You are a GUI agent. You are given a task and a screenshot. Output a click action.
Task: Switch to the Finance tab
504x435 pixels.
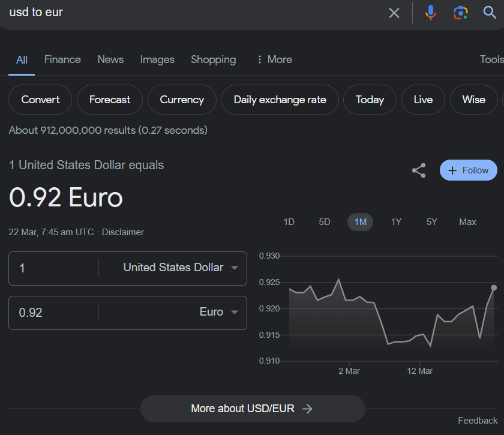click(62, 59)
